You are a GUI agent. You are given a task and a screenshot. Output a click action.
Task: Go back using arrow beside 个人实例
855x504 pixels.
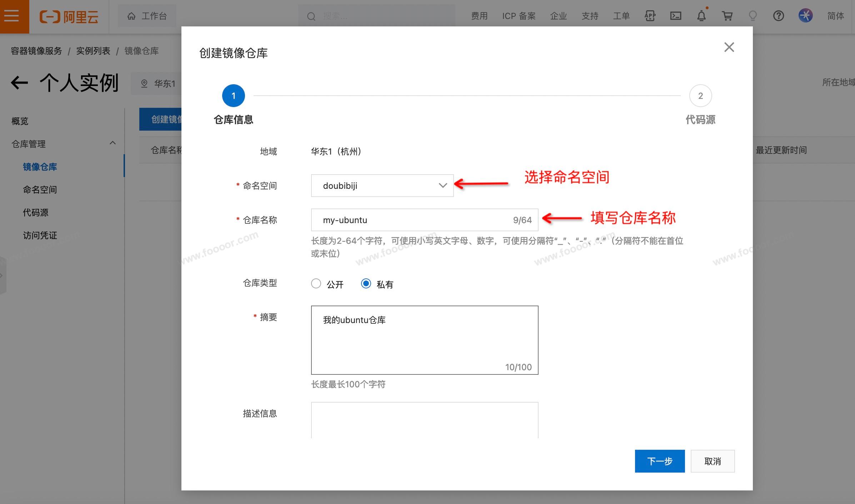point(19,83)
